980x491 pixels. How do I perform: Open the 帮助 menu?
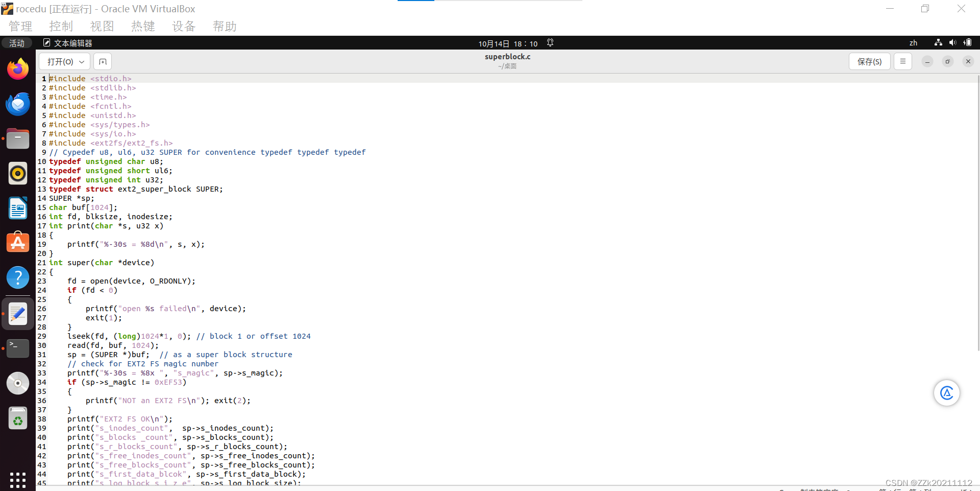tap(225, 26)
